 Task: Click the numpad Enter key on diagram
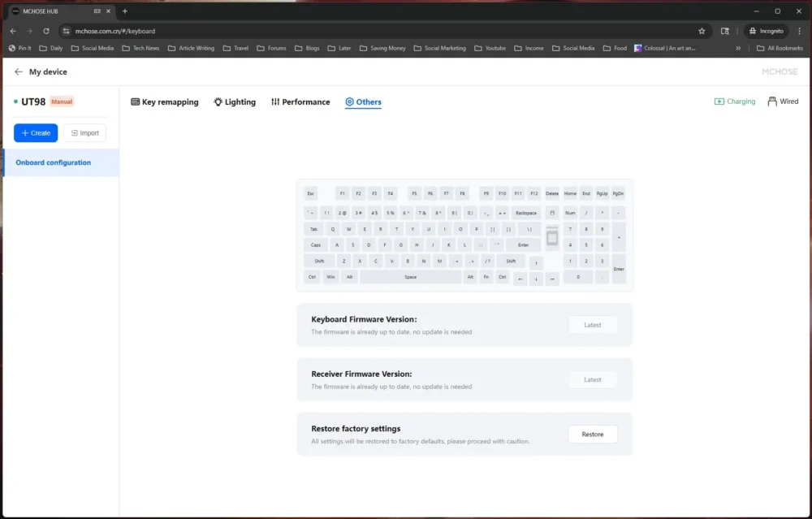click(x=619, y=269)
